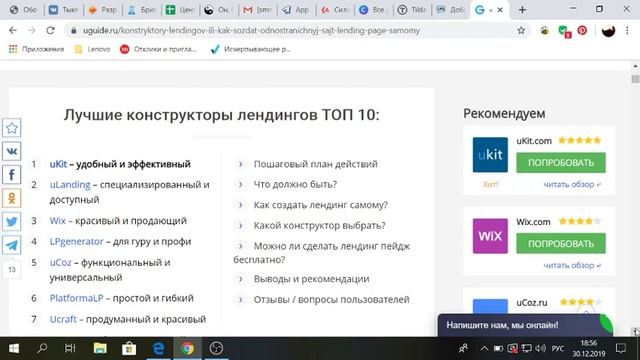The image size is (640, 360).
Task: Click ПОПРОБОВАТЬ button for Wix.com
Action: 561,244
